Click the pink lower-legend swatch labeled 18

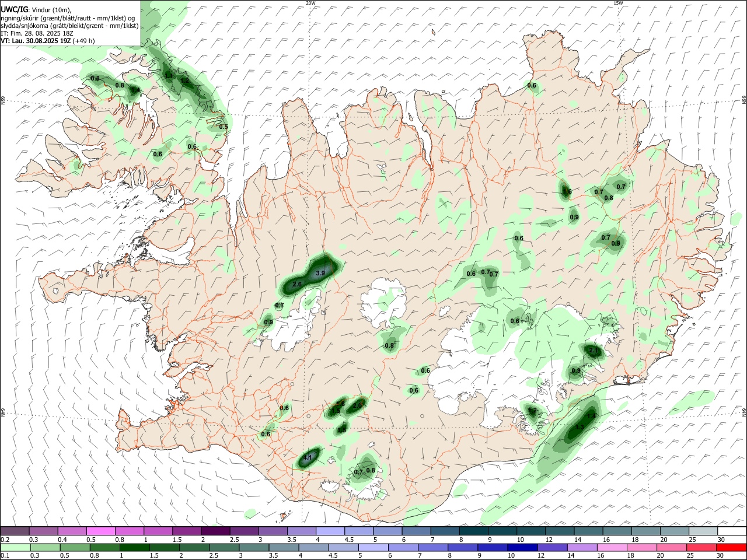point(641,547)
